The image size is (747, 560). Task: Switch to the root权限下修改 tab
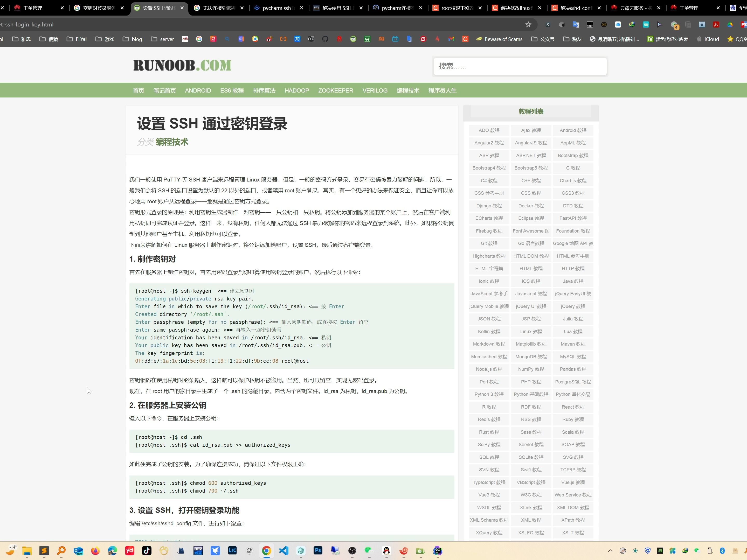coord(457,8)
